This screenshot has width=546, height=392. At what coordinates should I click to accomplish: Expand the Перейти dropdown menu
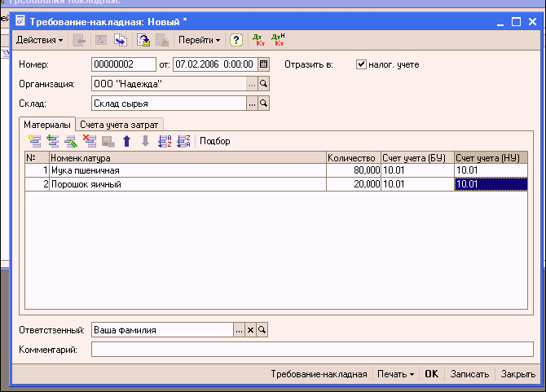coord(200,39)
